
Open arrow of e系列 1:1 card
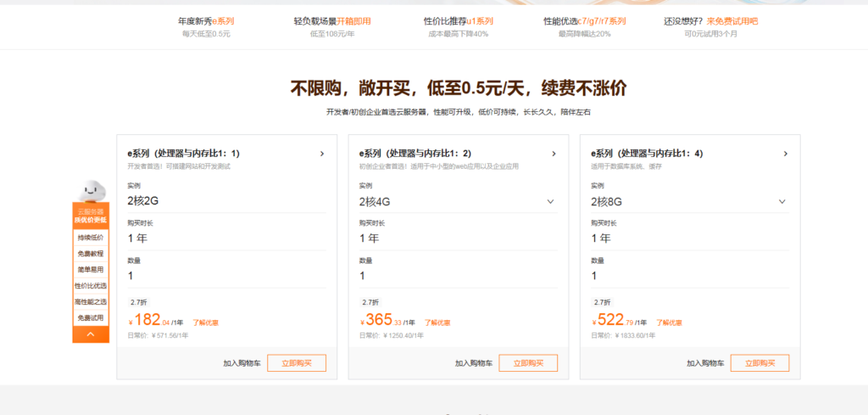322,154
